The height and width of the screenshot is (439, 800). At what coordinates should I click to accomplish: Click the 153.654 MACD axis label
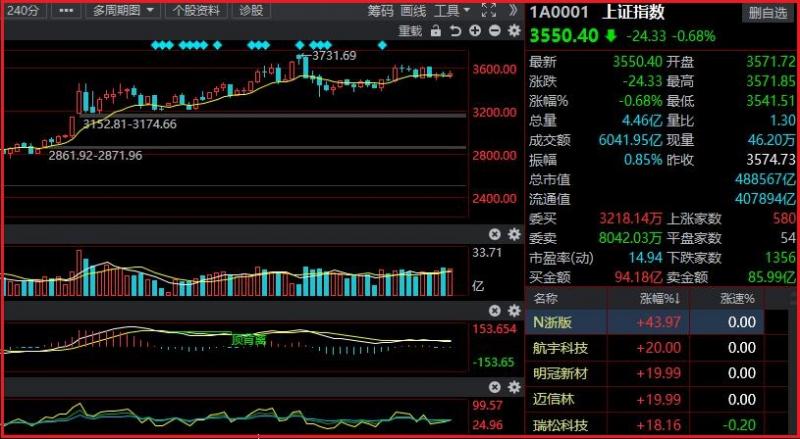[x=494, y=329]
